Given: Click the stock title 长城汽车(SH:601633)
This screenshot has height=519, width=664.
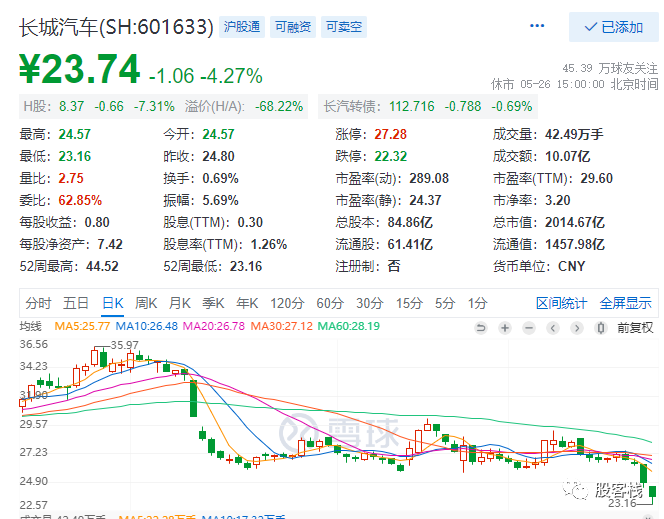Looking at the screenshot, I should pos(116,28).
